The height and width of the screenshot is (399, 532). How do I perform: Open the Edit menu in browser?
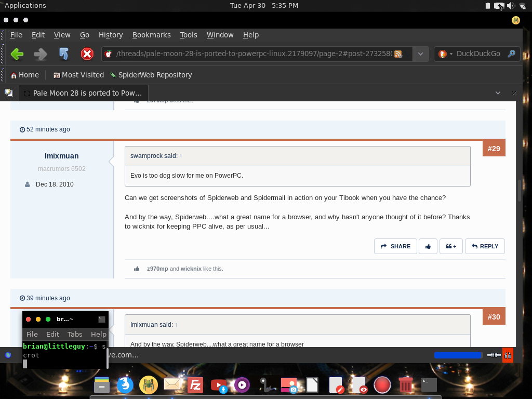(38, 35)
